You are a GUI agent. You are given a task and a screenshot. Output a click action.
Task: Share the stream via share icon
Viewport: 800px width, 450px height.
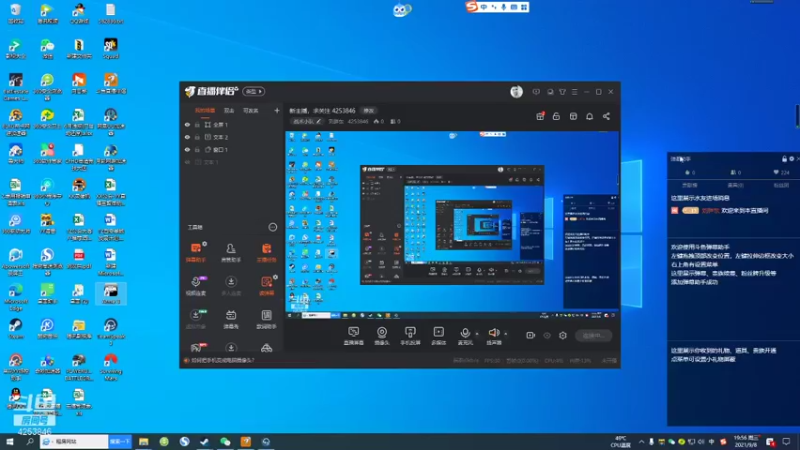click(606, 116)
